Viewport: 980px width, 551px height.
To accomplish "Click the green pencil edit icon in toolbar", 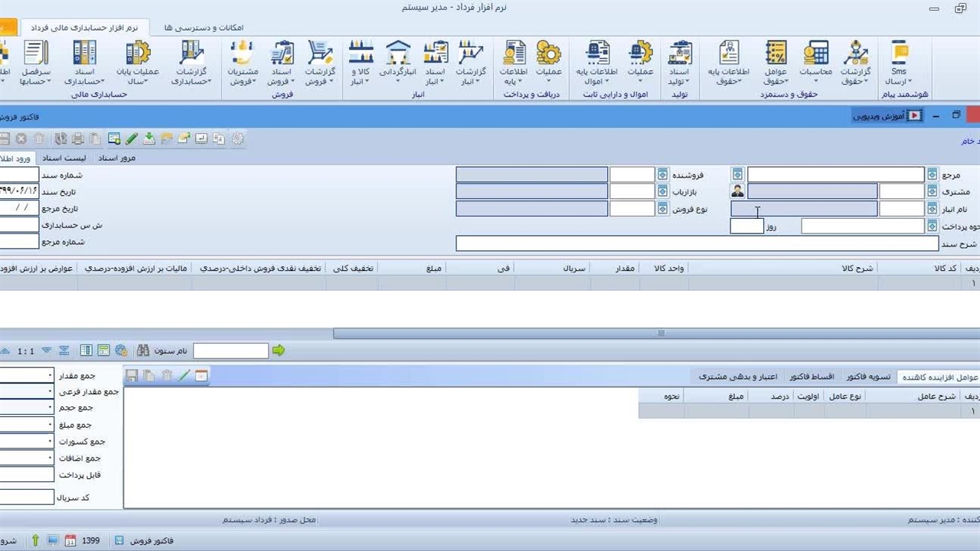I will 132,139.
